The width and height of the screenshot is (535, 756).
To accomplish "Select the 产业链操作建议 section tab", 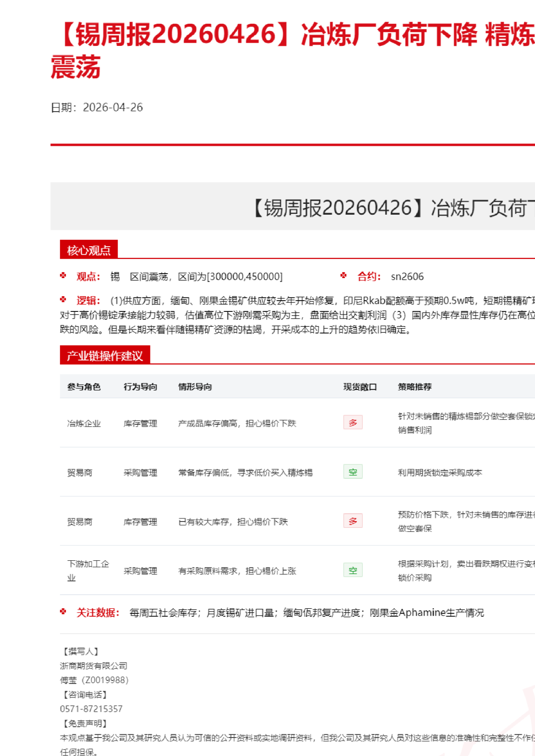I will coord(105,355).
